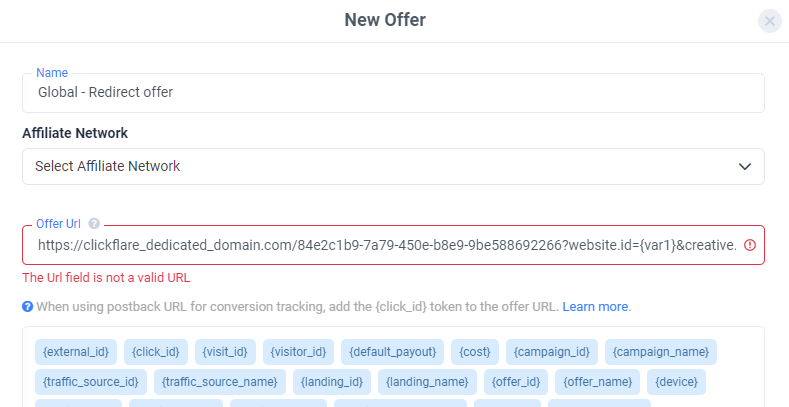Add the {campaign_name} token
Viewport: 789px width, 407px height.
[x=661, y=351]
